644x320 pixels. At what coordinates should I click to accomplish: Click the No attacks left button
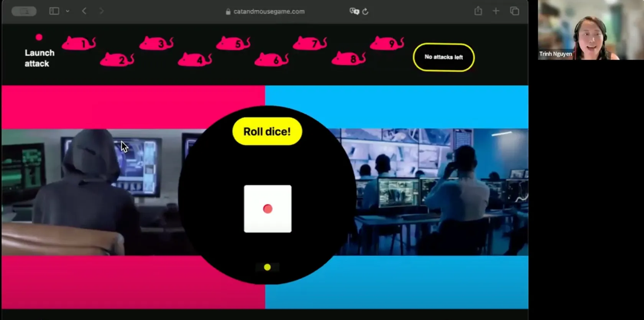click(444, 57)
